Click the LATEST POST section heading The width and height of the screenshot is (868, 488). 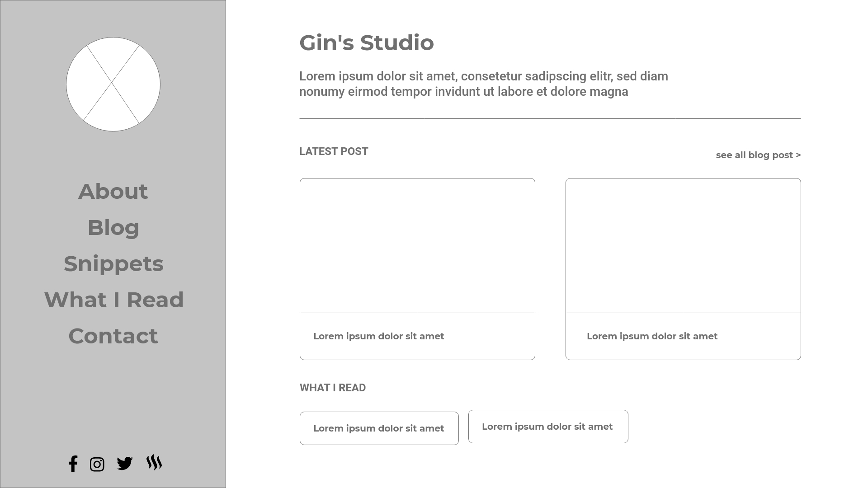tap(334, 151)
